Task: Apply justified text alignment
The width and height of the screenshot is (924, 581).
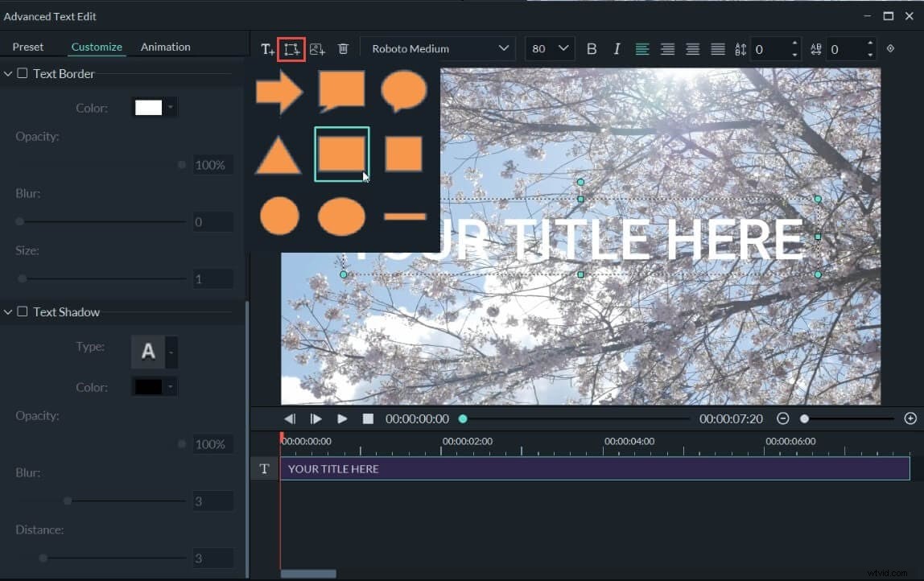Action: (717, 48)
